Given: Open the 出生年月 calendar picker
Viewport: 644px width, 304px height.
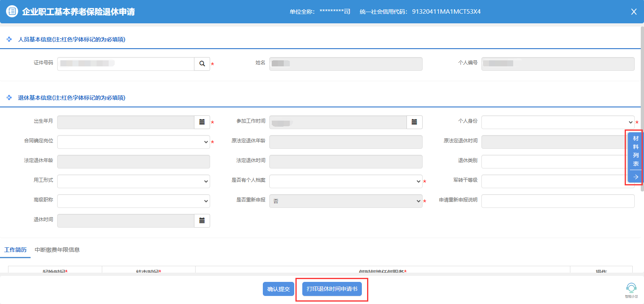Looking at the screenshot, I should [202, 122].
